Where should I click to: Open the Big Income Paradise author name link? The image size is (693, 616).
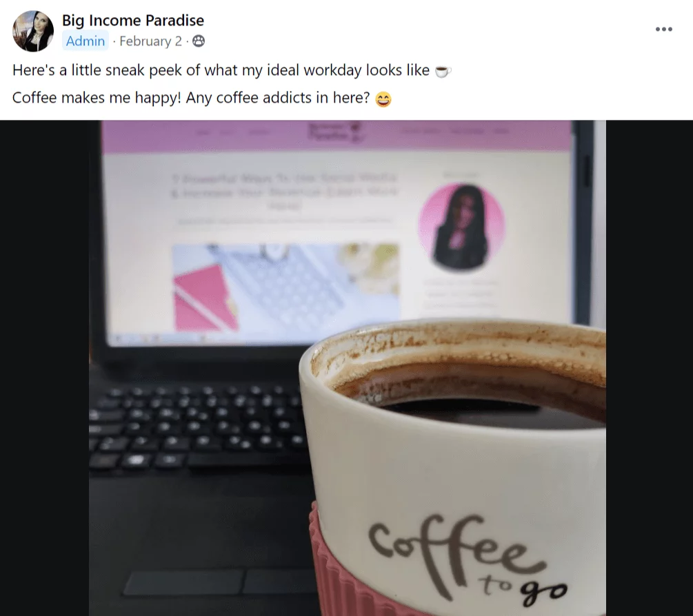[132, 20]
